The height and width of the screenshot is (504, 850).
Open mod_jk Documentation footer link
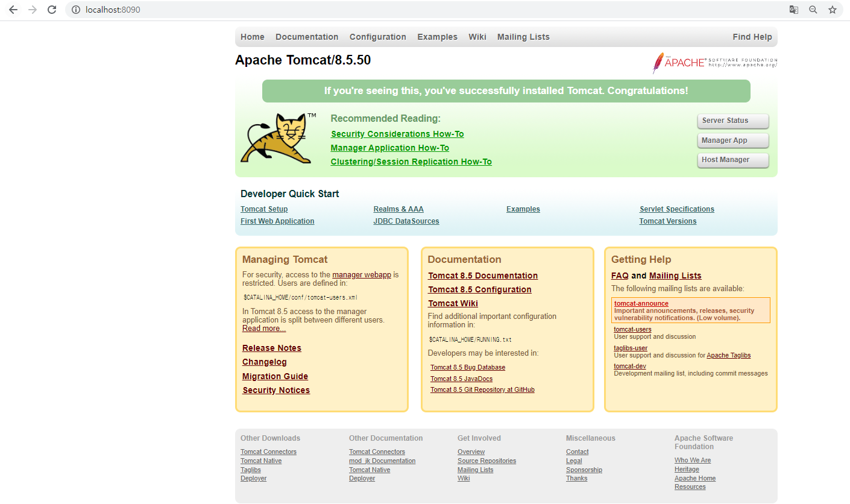pyautogui.click(x=382, y=461)
